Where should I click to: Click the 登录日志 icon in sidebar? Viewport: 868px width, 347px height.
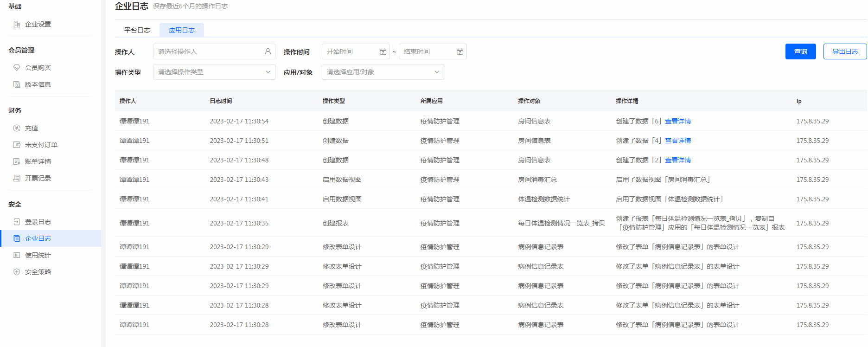coord(17,222)
